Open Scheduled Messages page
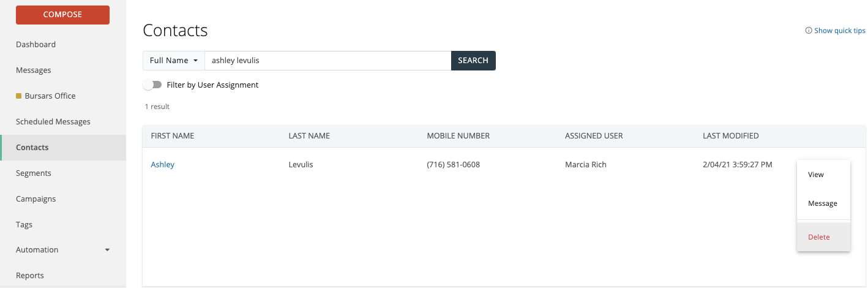The image size is (868, 288). (x=53, y=121)
